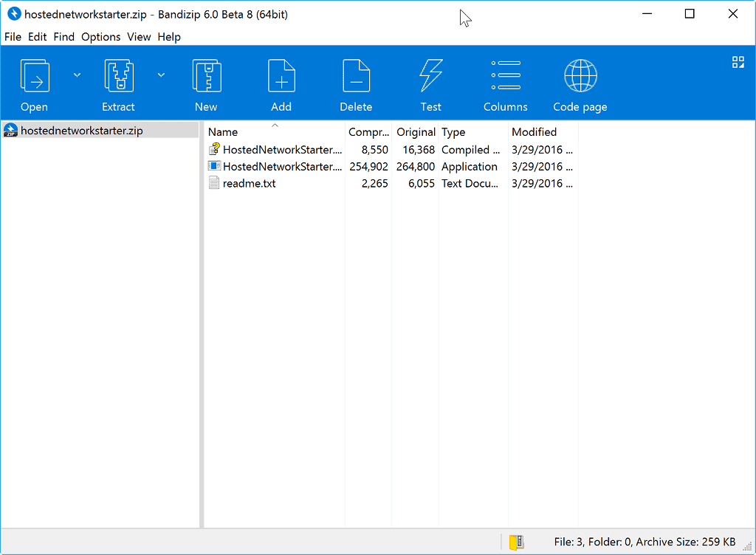This screenshot has height=555, width=756.
Task: Change encoding with the Code page icon
Action: coord(580,81)
